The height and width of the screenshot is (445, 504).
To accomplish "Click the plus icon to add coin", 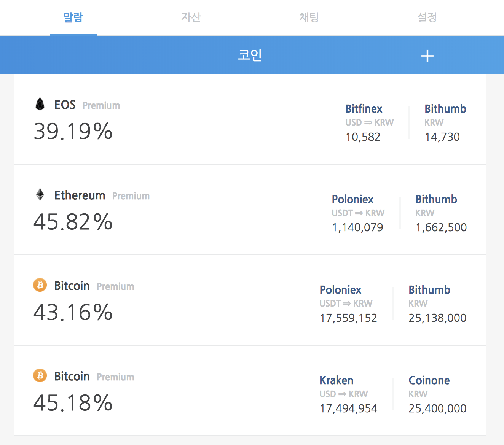I will click(427, 56).
